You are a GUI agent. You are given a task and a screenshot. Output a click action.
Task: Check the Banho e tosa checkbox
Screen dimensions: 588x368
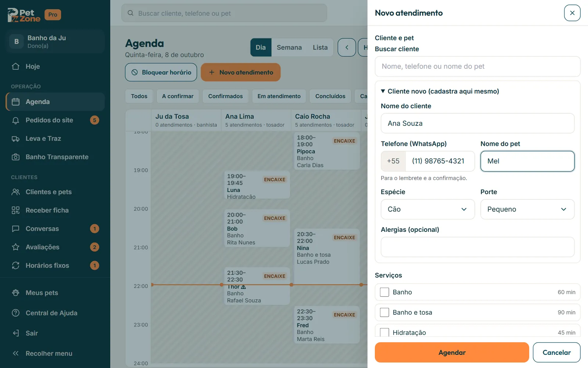[384, 312]
